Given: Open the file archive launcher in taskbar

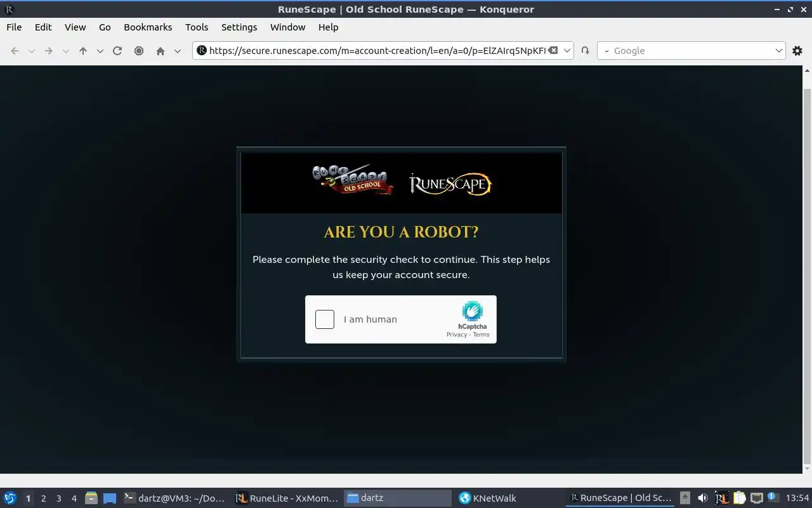Looking at the screenshot, I should click(x=91, y=498).
